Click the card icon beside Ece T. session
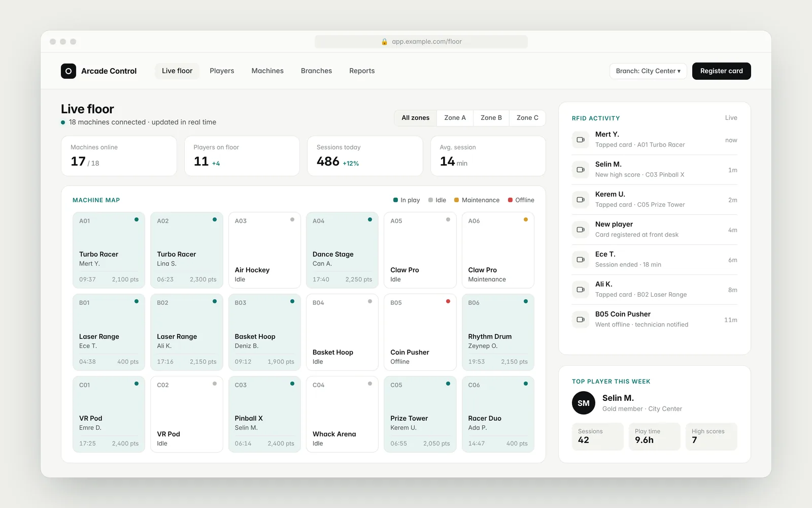Image resolution: width=812 pixels, height=508 pixels. click(581, 260)
